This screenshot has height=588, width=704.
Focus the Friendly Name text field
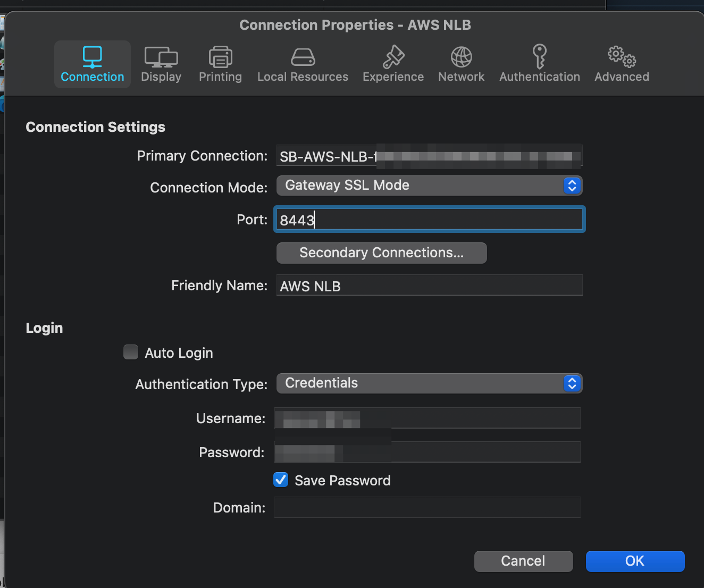[x=429, y=286]
